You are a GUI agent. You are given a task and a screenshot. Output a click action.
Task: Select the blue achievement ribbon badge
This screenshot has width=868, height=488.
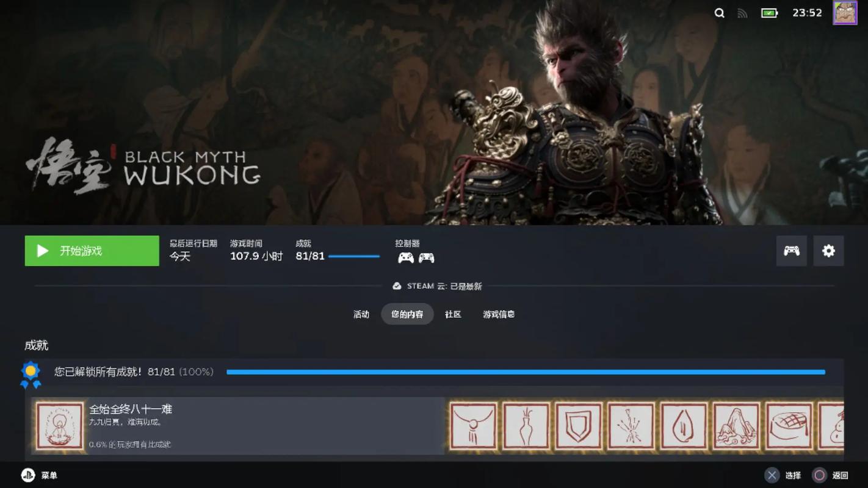30,375
